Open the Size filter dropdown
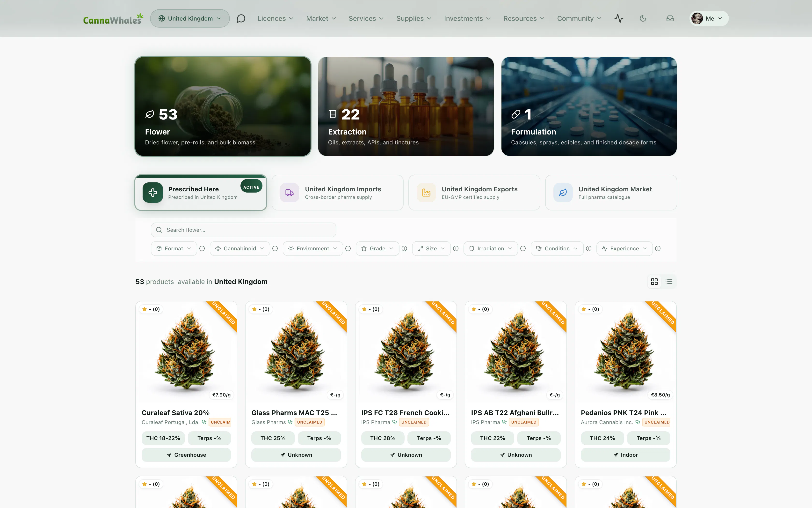Image resolution: width=812 pixels, height=508 pixels. [431, 249]
